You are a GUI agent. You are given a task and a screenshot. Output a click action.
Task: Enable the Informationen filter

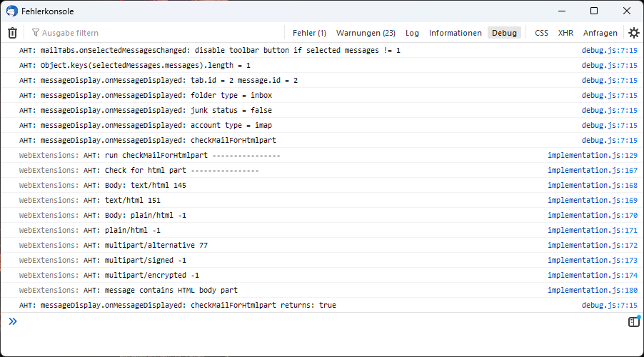click(455, 33)
